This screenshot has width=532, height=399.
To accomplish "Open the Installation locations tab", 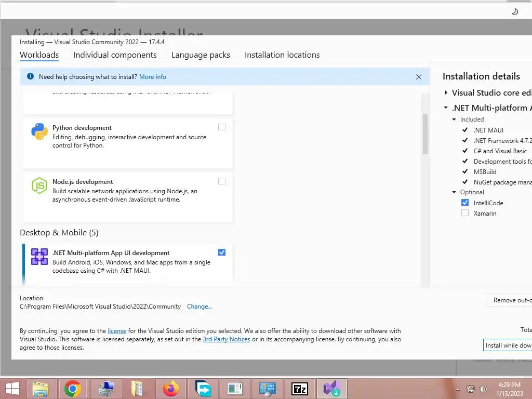I will [x=282, y=55].
